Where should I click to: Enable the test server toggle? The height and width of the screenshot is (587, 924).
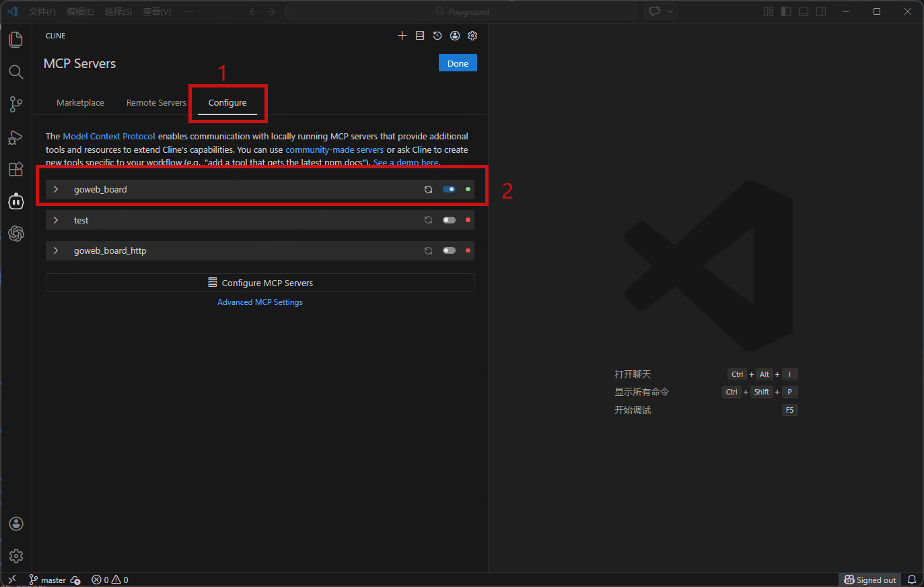(x=449, y=220)
